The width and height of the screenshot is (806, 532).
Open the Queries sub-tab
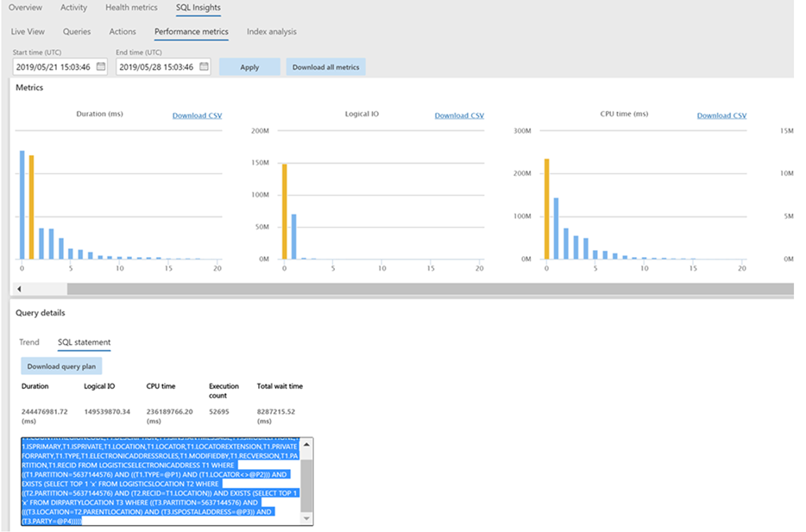click(77, 32)
